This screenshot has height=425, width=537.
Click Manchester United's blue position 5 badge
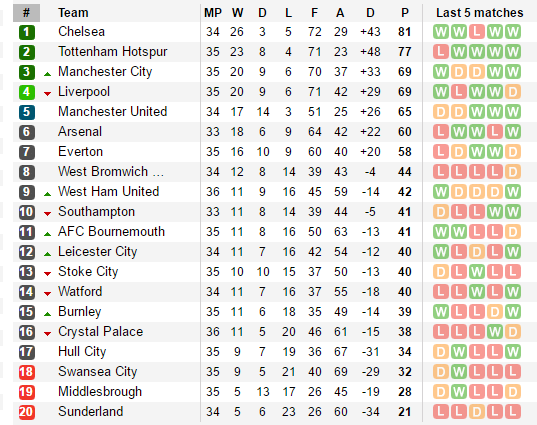point(27,112)
